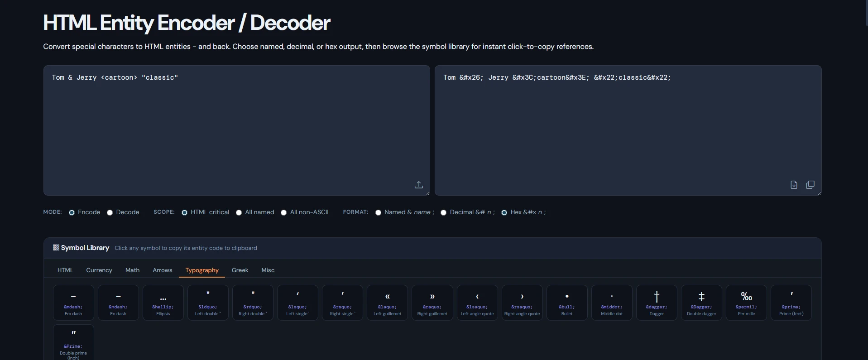The width and height of the screenshot is (868, 360).
Task: Open the Math symbol tab
Action: coord(132,270)
